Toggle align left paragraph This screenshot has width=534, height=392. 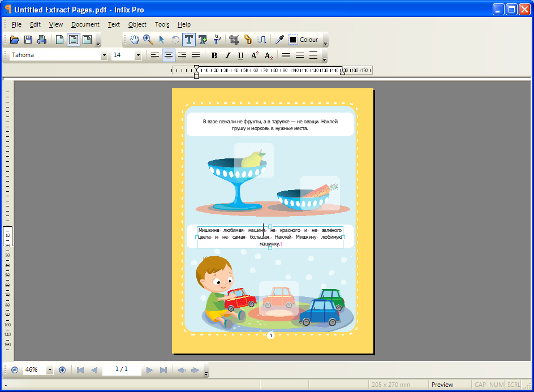pyautogui.click(x=154, y=55)
